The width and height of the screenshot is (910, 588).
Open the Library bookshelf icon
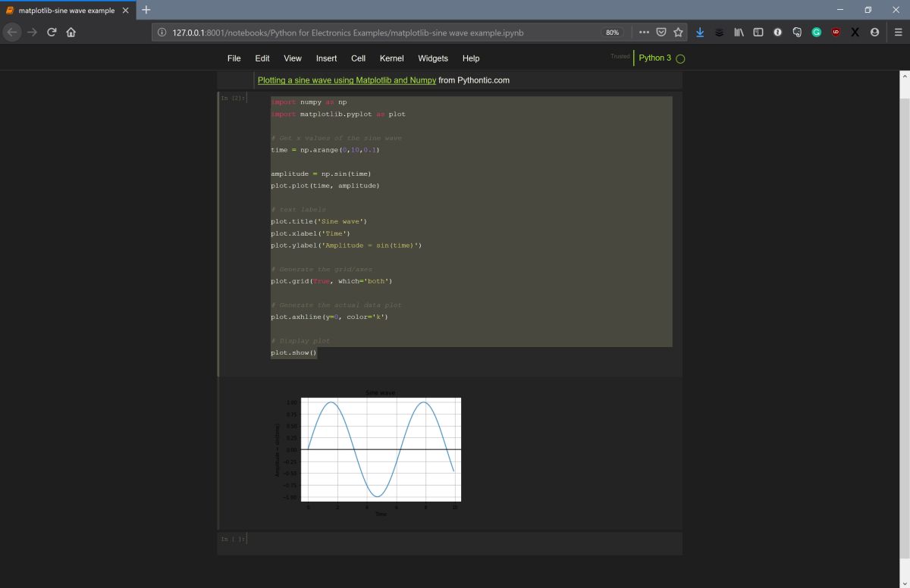point(739,33)
